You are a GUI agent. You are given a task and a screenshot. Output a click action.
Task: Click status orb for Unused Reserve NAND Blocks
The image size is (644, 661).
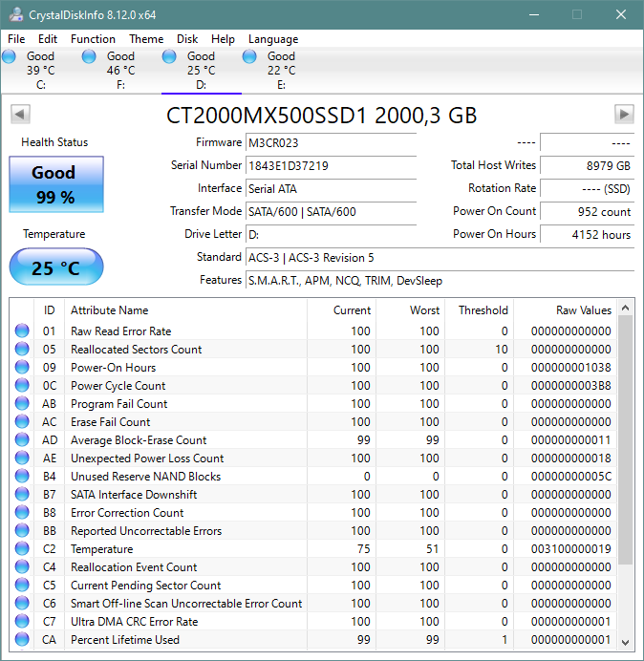click(x=22, y=476)
